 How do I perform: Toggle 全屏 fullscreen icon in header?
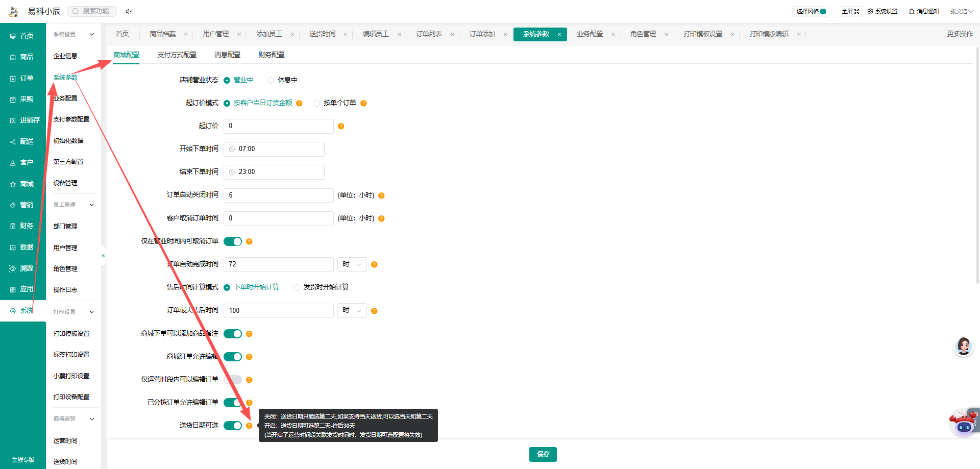pos(857,11)
